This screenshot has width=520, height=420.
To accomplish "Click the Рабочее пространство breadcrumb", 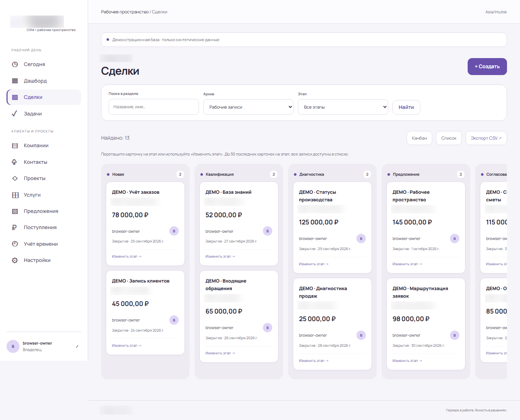I will (125, 12).
